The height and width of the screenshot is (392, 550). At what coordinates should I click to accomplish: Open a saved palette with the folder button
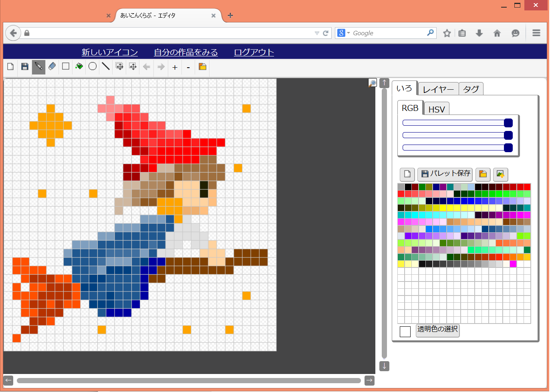(483, 174)
